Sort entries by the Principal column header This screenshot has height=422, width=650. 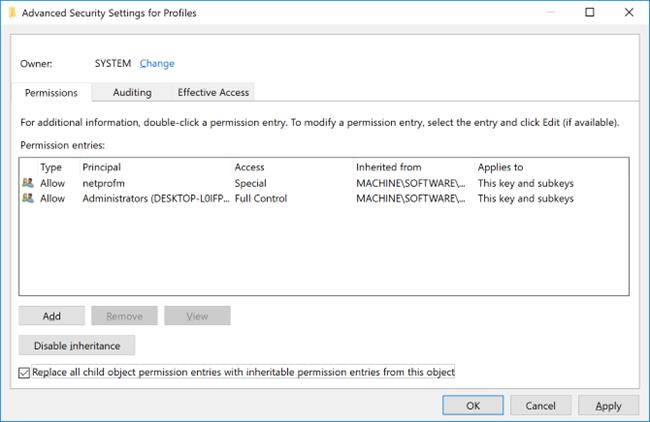102,167
